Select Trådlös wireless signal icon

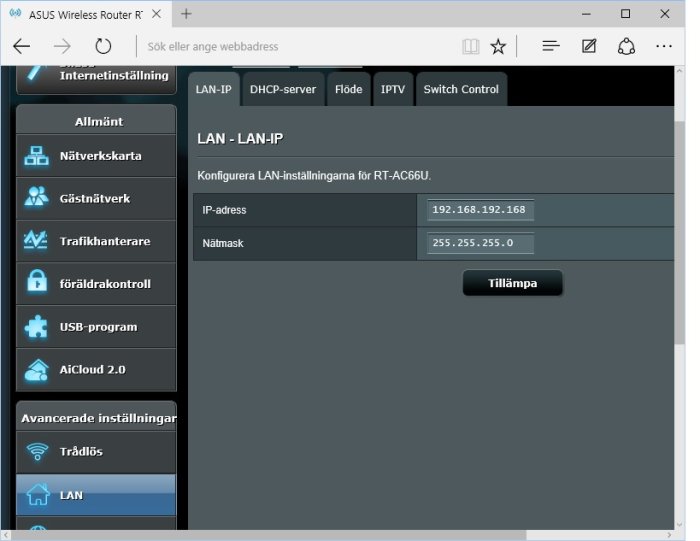pos(37,451)
